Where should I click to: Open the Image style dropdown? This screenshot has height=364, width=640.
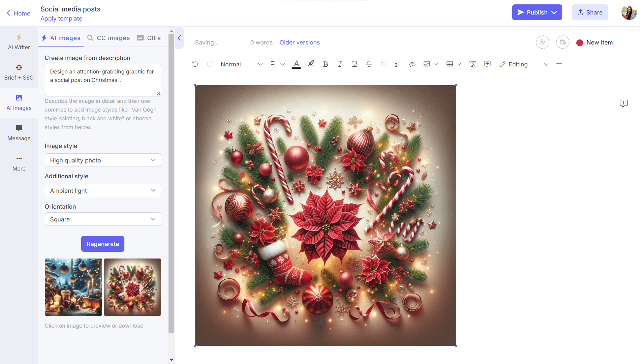pyautogui.click(x=103, y=160)
